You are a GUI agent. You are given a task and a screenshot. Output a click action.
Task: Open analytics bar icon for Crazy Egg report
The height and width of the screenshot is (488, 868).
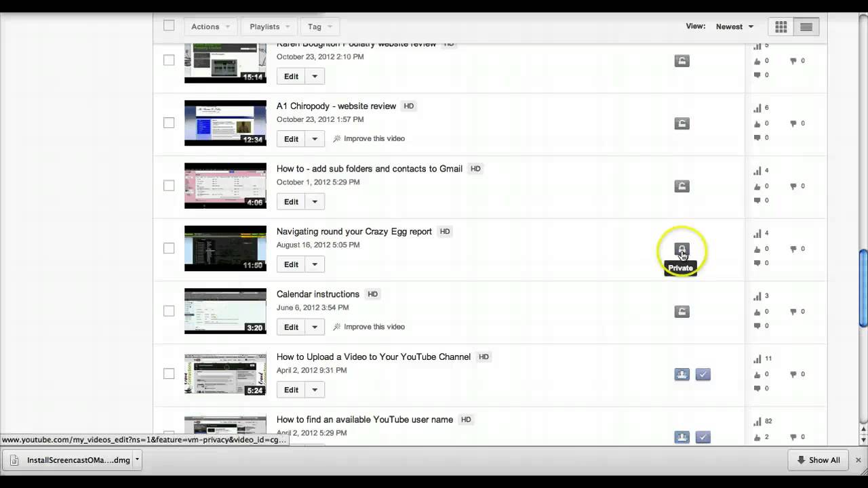(x=757, y=234)
